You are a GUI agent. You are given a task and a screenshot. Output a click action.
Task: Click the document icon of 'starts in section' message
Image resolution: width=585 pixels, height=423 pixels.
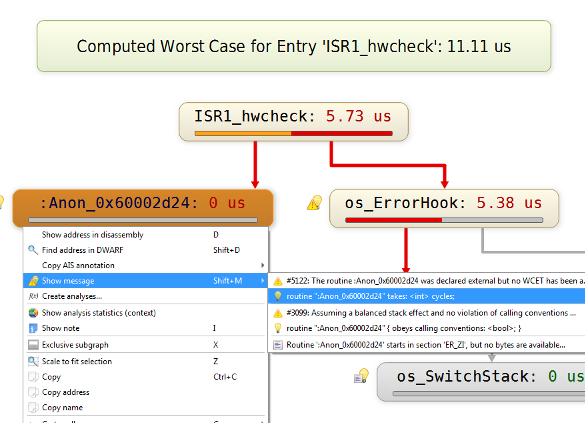point(278,345)
